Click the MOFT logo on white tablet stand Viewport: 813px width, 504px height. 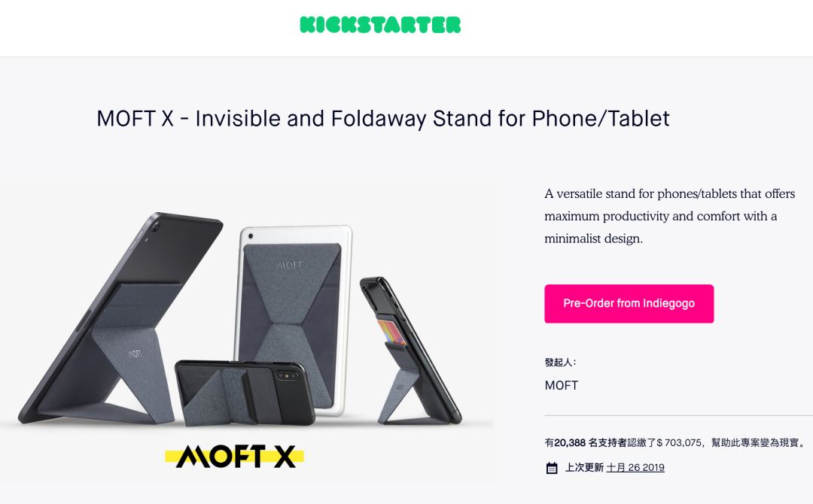[x=290, y=266]
